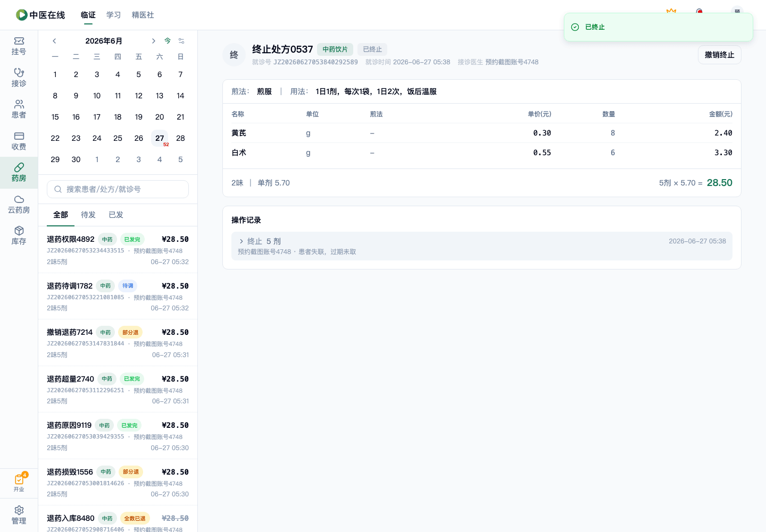
Task: Open the 管理 settings gear icon
Action: click(x=19, y=515)
